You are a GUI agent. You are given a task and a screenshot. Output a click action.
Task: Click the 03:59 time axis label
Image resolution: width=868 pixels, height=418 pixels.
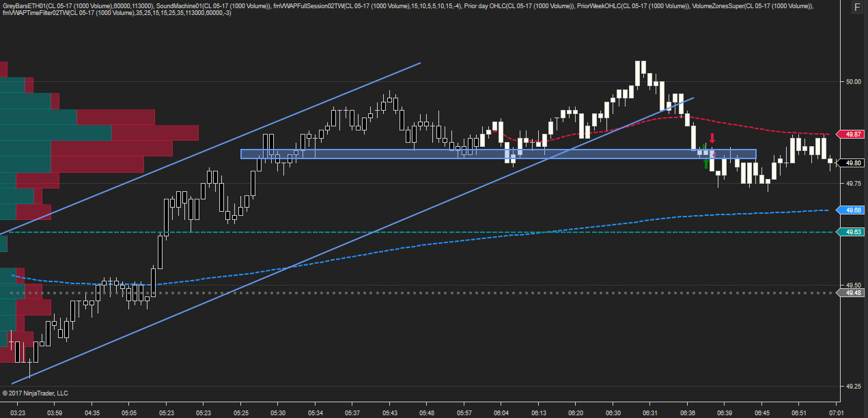coord(55,413)
